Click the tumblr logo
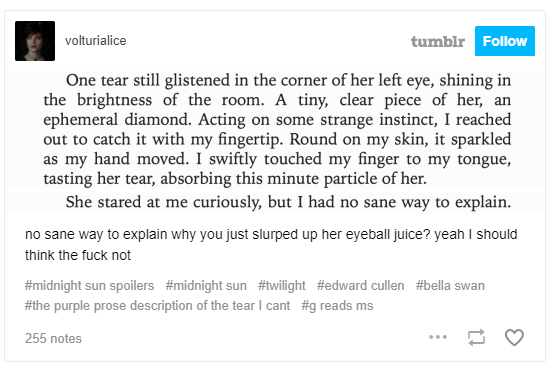The width and height of the screenshot is (555, 372). pyautogui.click(x=437, y=41)
